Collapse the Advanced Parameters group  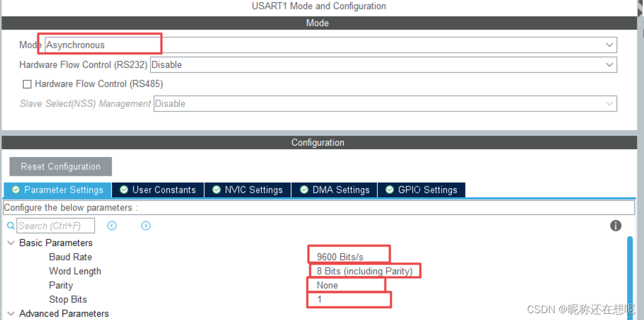[x=11, y=313]
